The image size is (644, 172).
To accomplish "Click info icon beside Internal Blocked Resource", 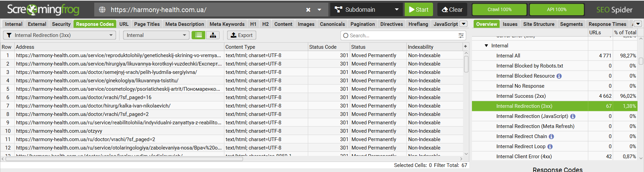I will 559,76.
